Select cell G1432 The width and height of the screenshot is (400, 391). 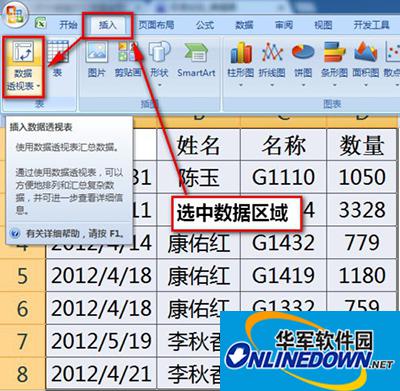pos(283,243)
